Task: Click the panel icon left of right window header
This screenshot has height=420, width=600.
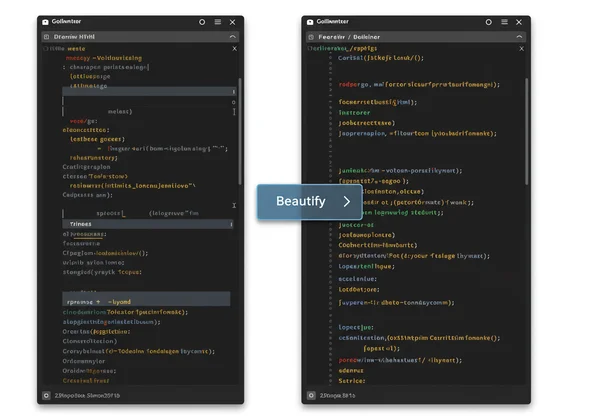Action: [311, 37]
